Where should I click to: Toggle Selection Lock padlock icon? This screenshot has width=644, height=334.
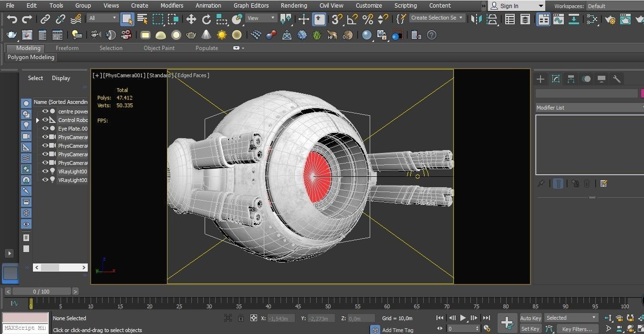tap(241, 318)
